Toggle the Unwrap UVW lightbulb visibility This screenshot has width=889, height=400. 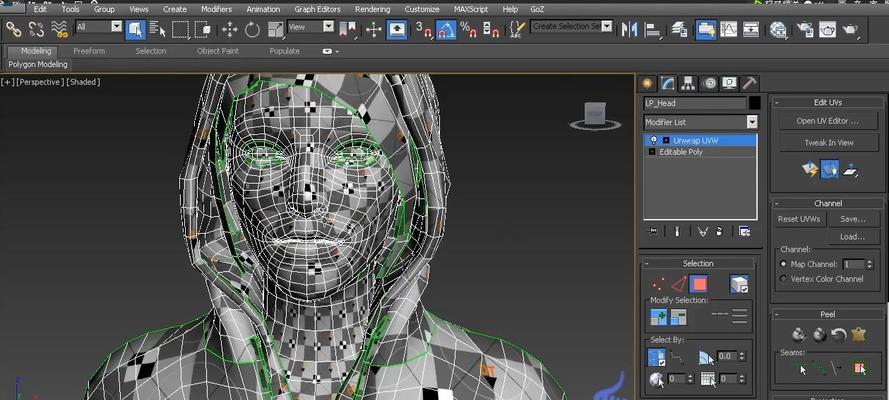coord(654,140)
